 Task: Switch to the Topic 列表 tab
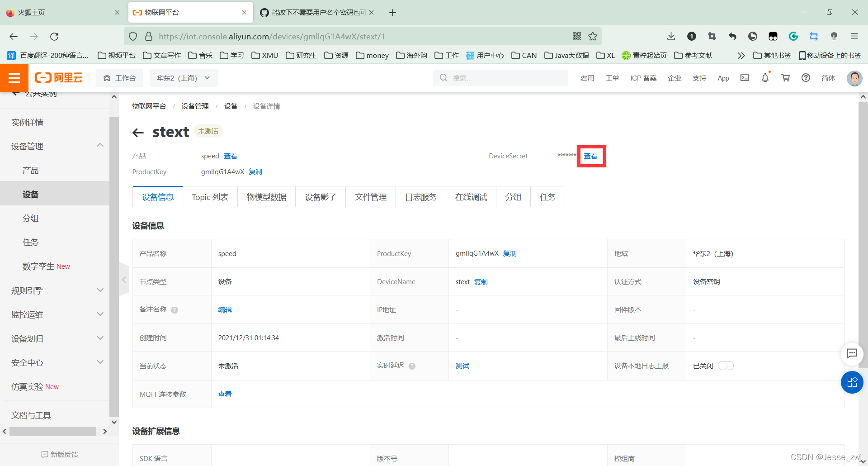tap(210, 196)
